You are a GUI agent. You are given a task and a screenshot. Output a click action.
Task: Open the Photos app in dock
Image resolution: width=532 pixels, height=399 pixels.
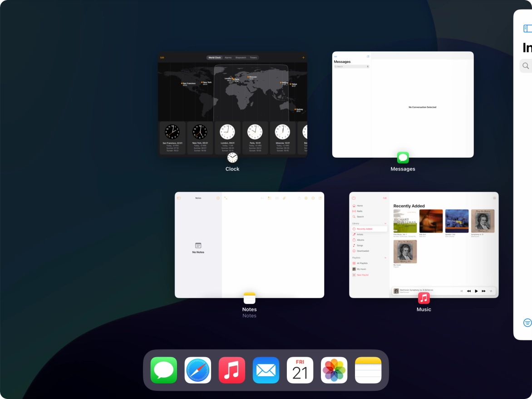334,370
